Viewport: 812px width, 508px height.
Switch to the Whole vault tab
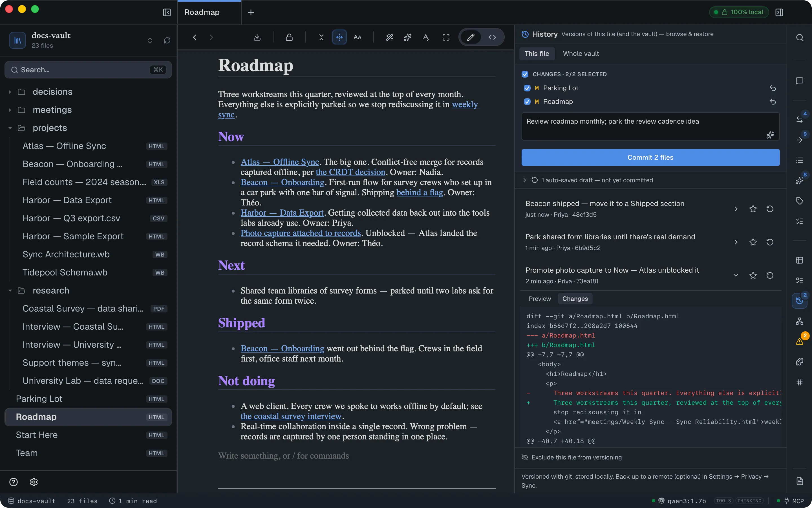click(x=581, y=54)
